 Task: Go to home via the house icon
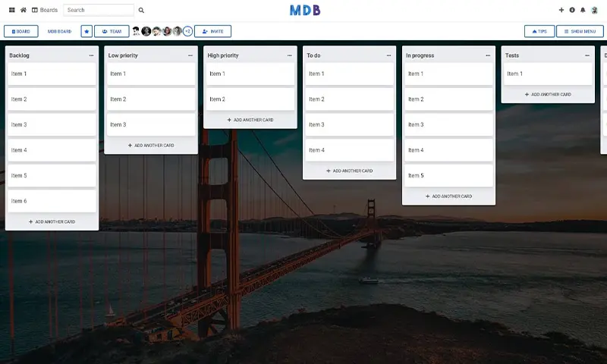pos(24,10)
